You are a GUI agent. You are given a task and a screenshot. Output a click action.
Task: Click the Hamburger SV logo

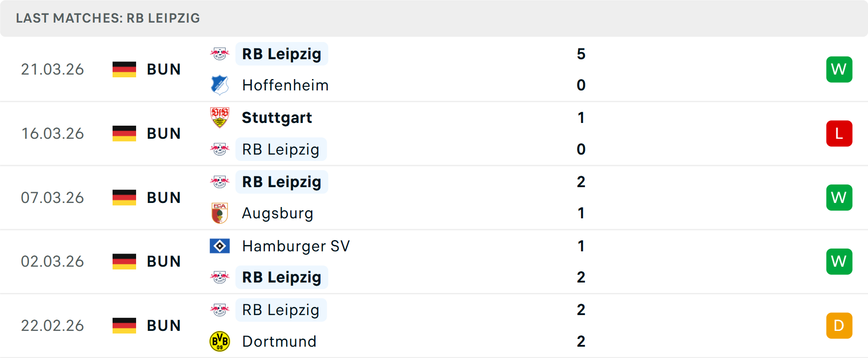click(x=220, y=246)
